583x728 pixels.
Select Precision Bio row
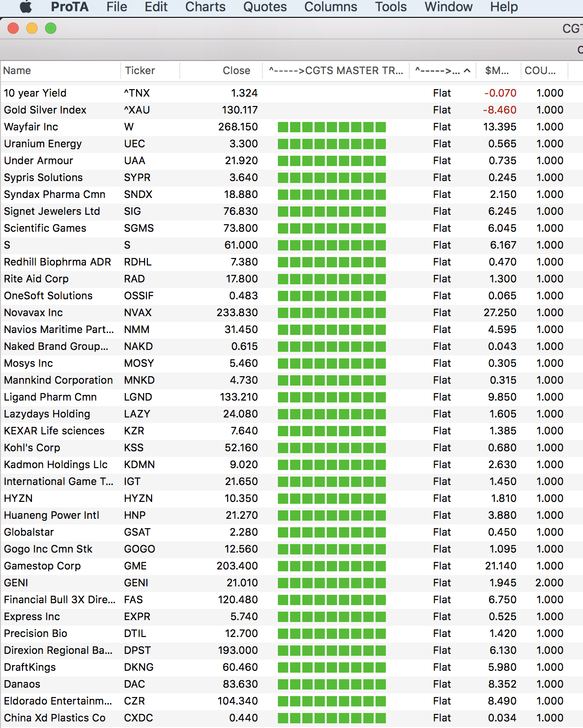(x=291, y=634)
